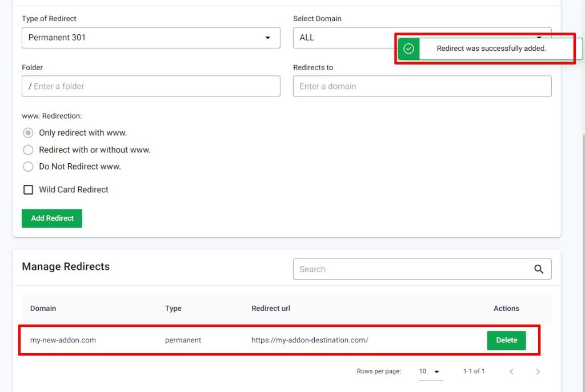Click the Folder input field
Image resolution: width=585 pixels, height=392 pixels.
pos(151,86)
